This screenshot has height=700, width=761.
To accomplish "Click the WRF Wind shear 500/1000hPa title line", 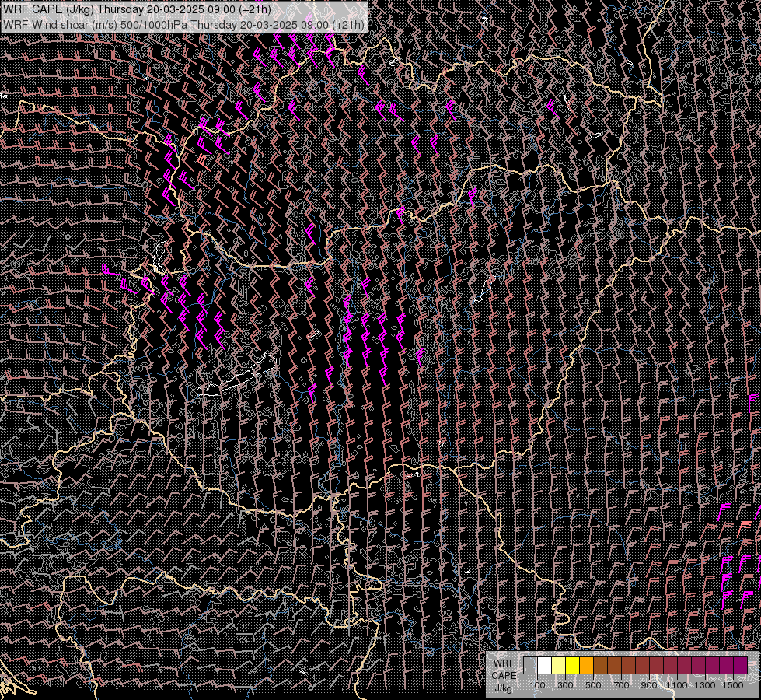I will pos(183,25).
